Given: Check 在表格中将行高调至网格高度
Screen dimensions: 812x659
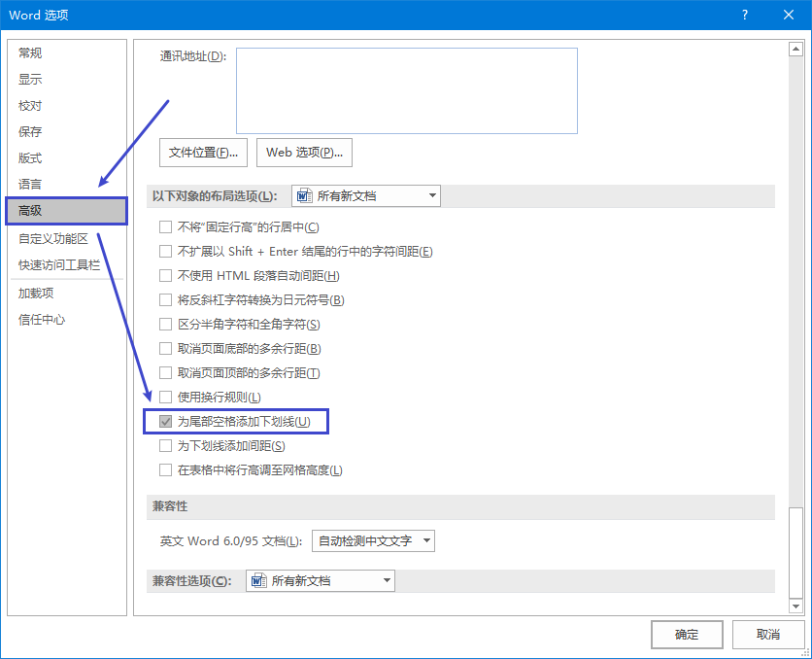Looking at the screenshot, I should pyautogui.click(x=166, y=470).
